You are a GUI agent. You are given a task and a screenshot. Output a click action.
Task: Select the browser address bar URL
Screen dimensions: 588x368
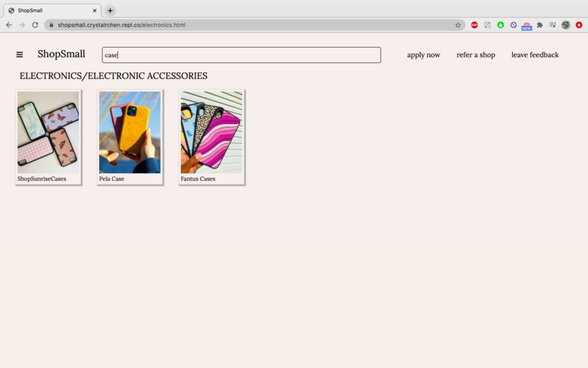(122, 25)
